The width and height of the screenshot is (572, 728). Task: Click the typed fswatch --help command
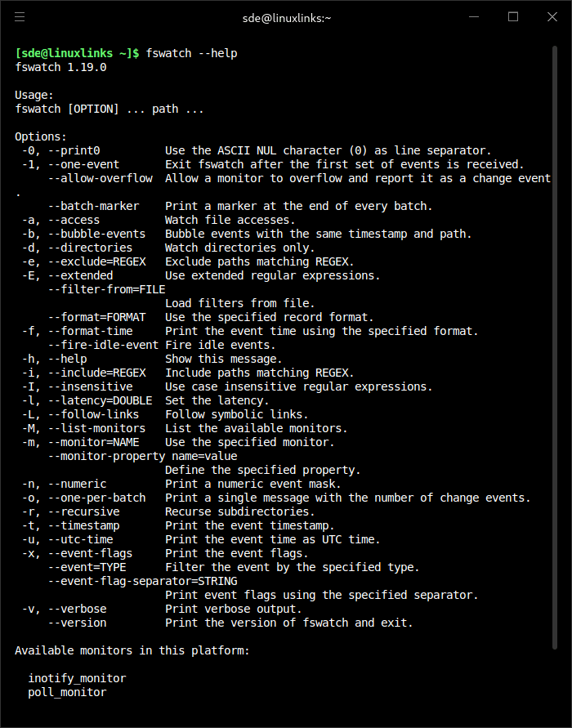[x=191, y=53]
